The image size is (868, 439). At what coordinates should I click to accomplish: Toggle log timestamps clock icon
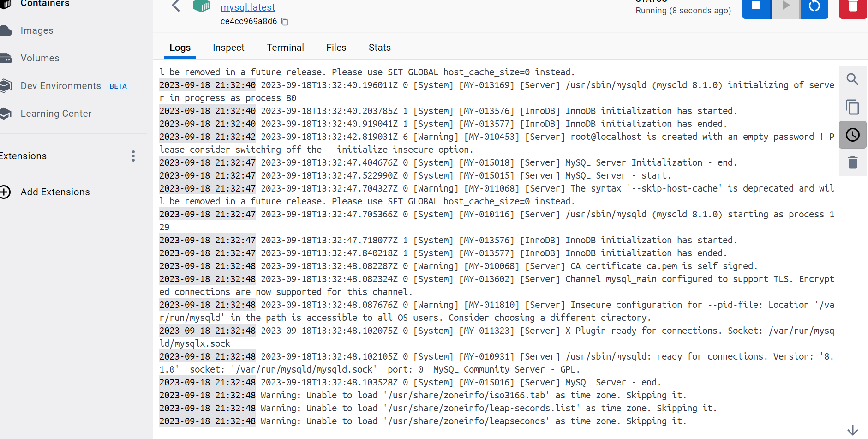(852, 135)
